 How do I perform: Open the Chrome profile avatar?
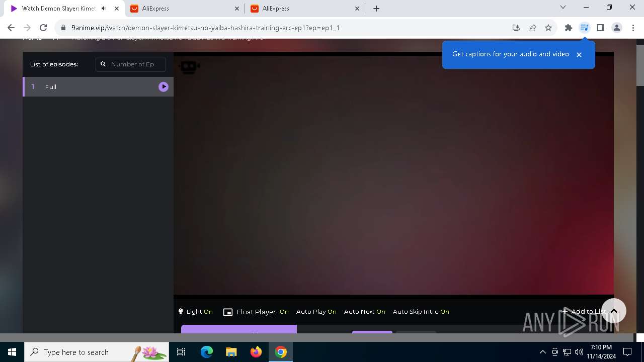point(617,28)
